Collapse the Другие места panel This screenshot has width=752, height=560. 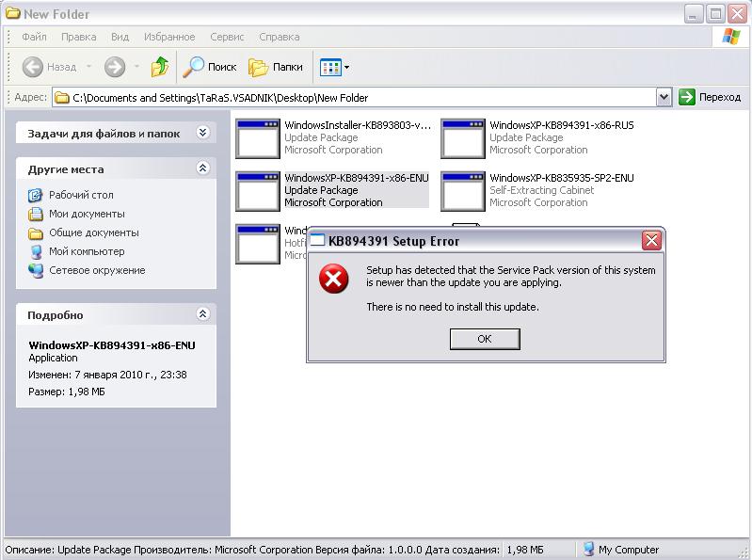coord(202,168)
